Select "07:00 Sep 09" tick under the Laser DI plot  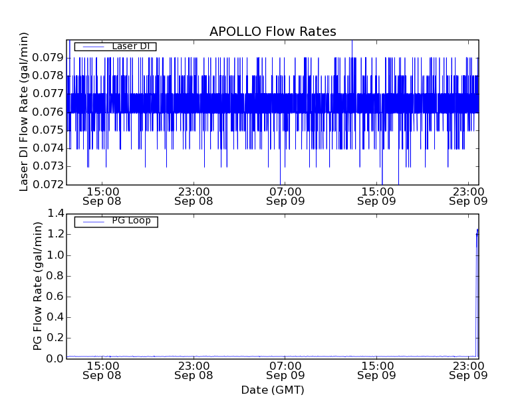(x=285, y=196)
